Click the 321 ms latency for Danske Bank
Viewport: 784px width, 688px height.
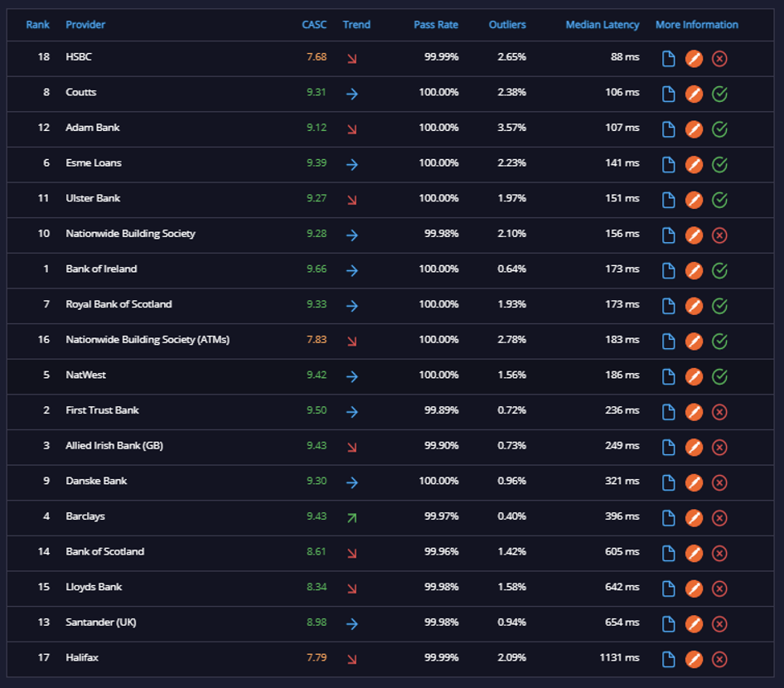622,481
